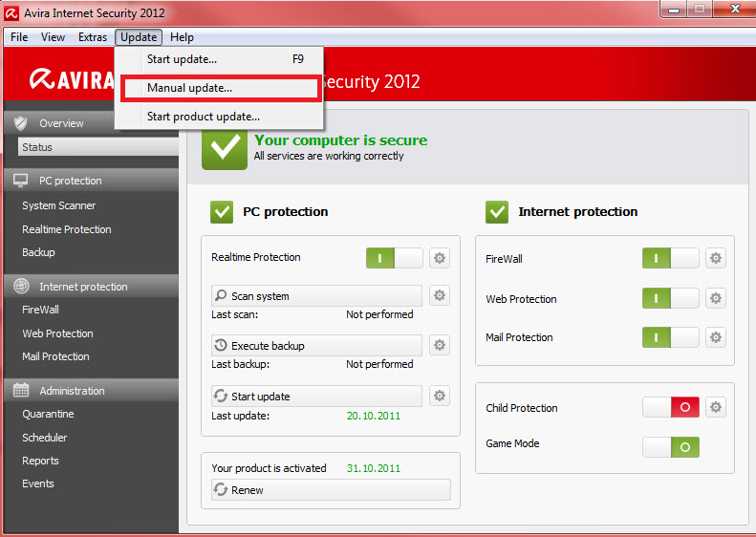This screenshot has height=537, width=756.
Task: Select Status in the sidebar
Action: coord(98,147)
